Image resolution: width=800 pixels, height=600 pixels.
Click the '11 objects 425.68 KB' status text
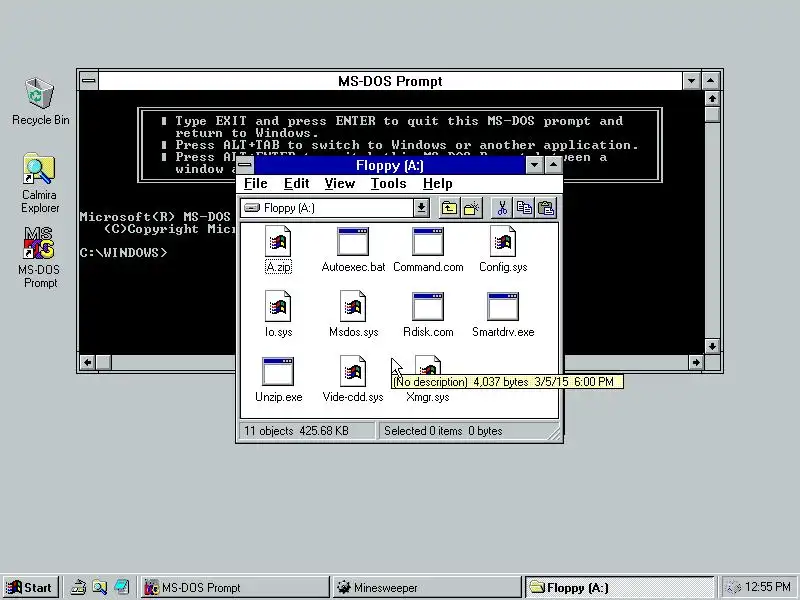click(x=296, y=431)
